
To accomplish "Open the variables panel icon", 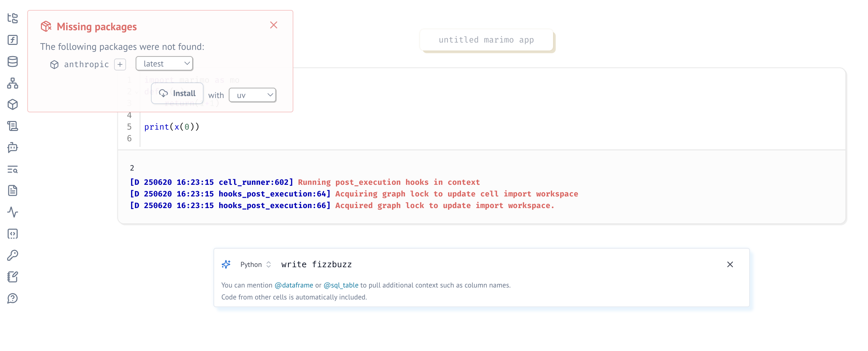I will click(12, 40).
